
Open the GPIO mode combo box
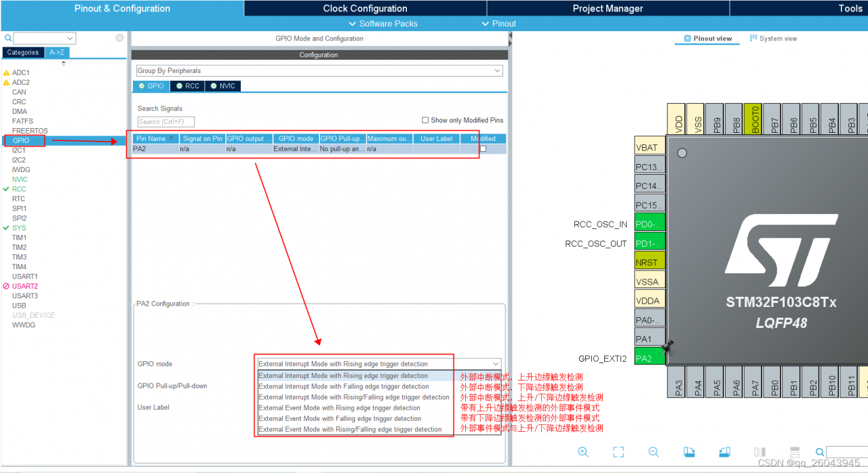click(378, 364)
